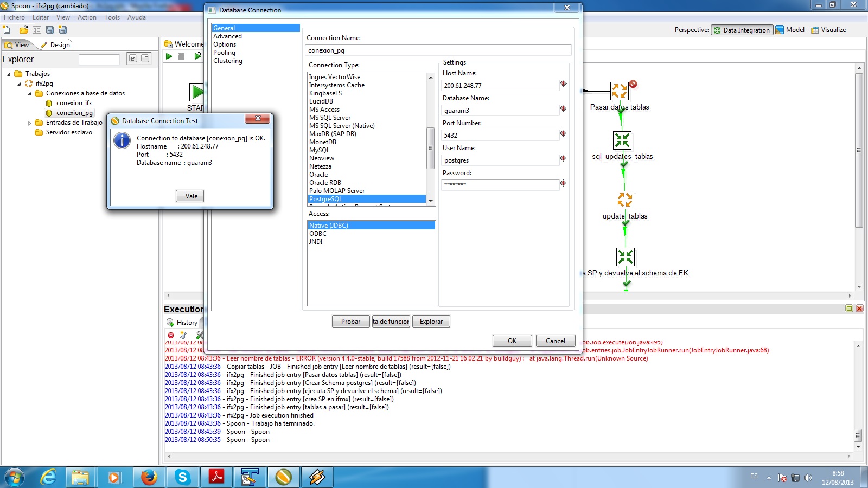Click the Explorer collapse all tree icon
Screen dimensions: 868x488
click(x=145, y=58)
